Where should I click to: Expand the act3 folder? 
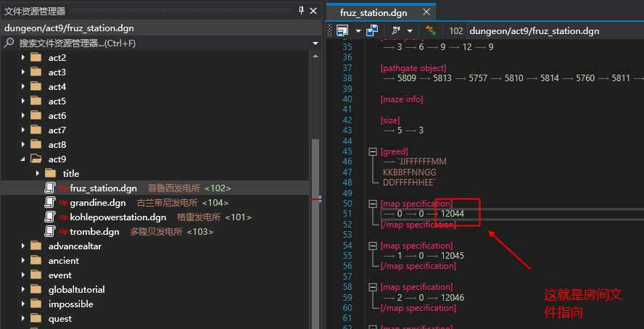[x=22, y=72]
